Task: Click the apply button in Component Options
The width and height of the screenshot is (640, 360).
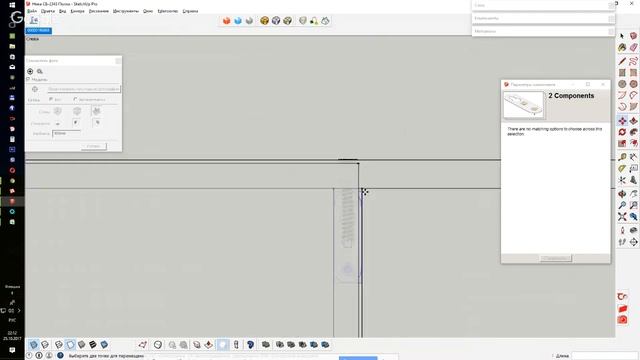Action: click(x=556, y=258)
